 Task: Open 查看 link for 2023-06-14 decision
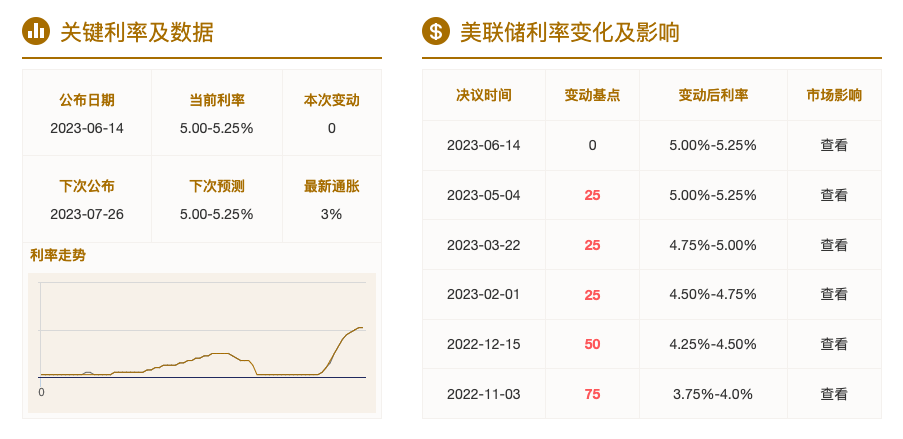[x=834, y=145]
